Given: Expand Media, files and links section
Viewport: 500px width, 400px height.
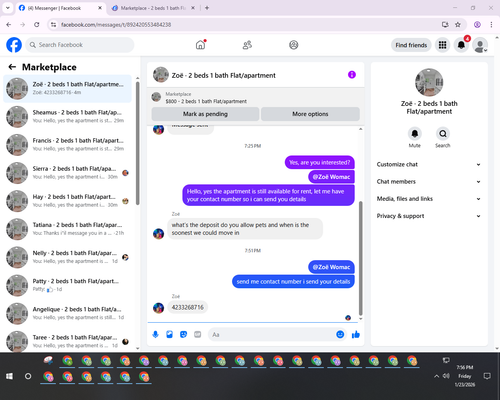Looking at the screenshot, I should click(x=429, y=199).
